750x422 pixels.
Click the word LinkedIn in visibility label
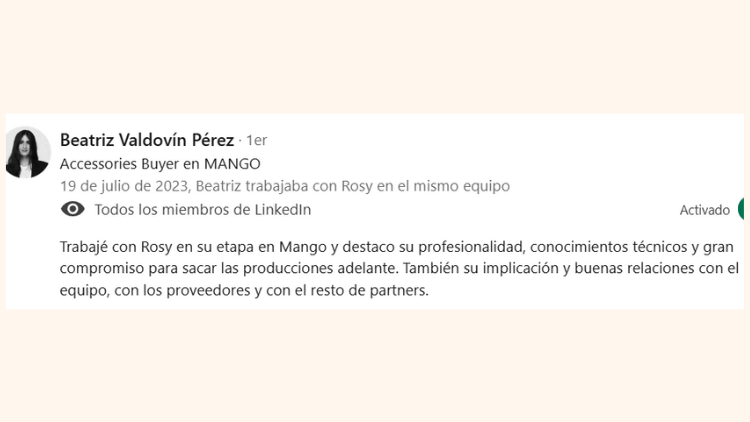click(x=283, y=210)
